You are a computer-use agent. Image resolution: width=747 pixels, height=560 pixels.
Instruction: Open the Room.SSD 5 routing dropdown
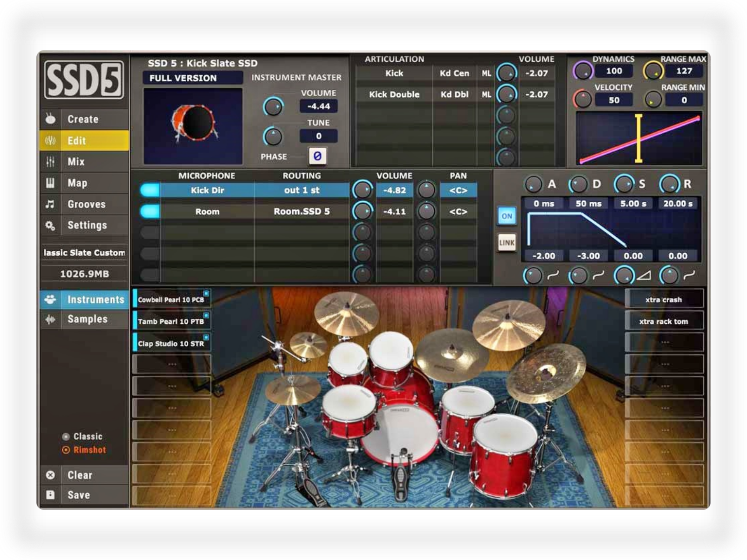(x=302, y=211)
